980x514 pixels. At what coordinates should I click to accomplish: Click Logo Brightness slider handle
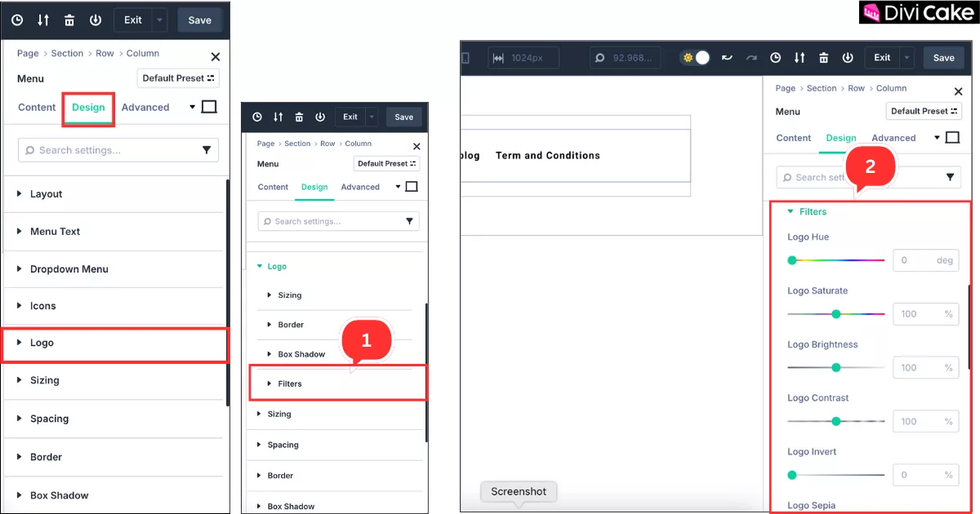(x=835, y=367)
